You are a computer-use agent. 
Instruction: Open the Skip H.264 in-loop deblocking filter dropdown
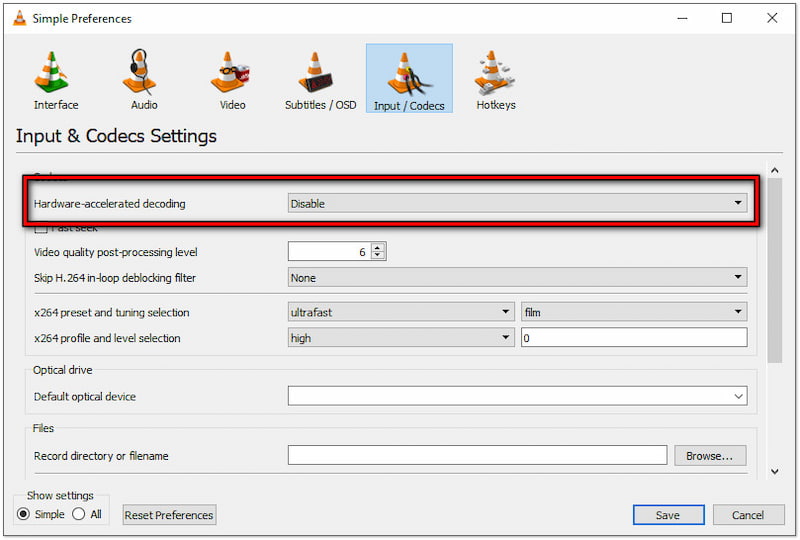(516, 277)
